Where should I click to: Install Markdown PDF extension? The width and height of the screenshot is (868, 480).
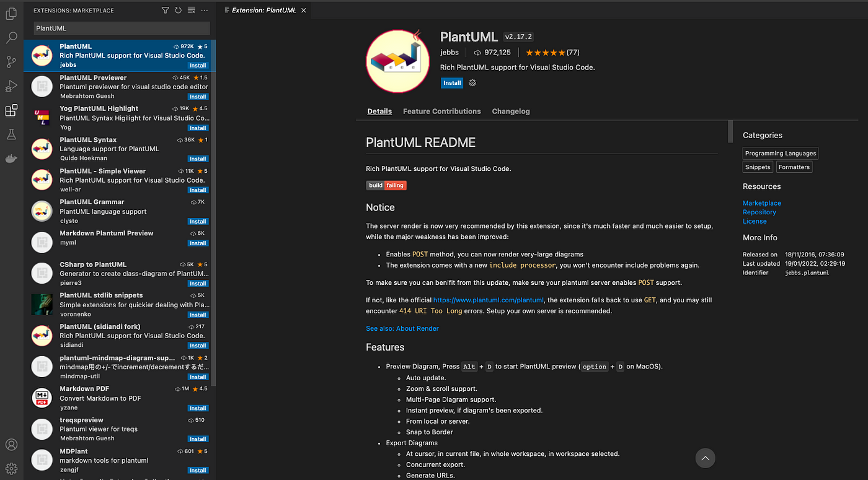coord(198,408)
